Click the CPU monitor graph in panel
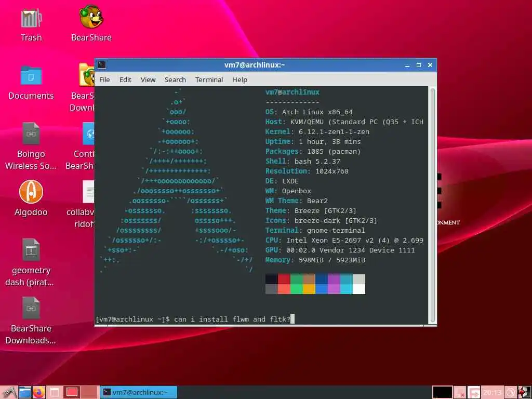Viewport: 532px width, 399px height. [443, 393]
